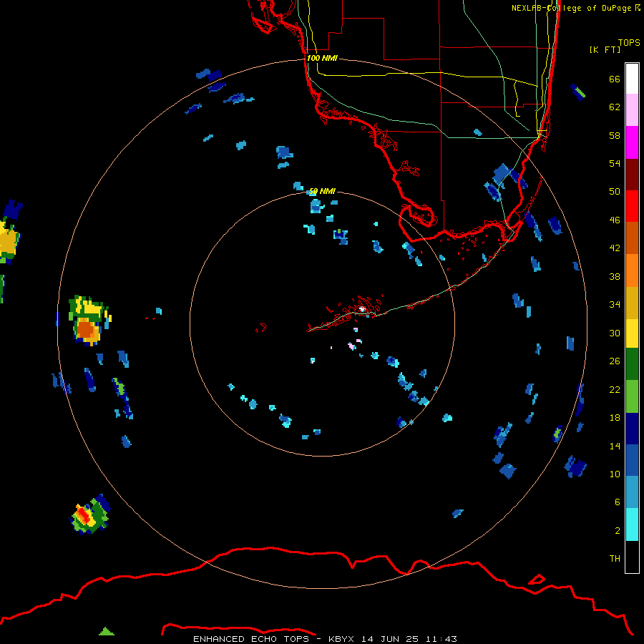Image resolution: width=644 pixels, height=644 pixels.
Task: Click the white radar site marker at Key West
Action: click(362, 308)
